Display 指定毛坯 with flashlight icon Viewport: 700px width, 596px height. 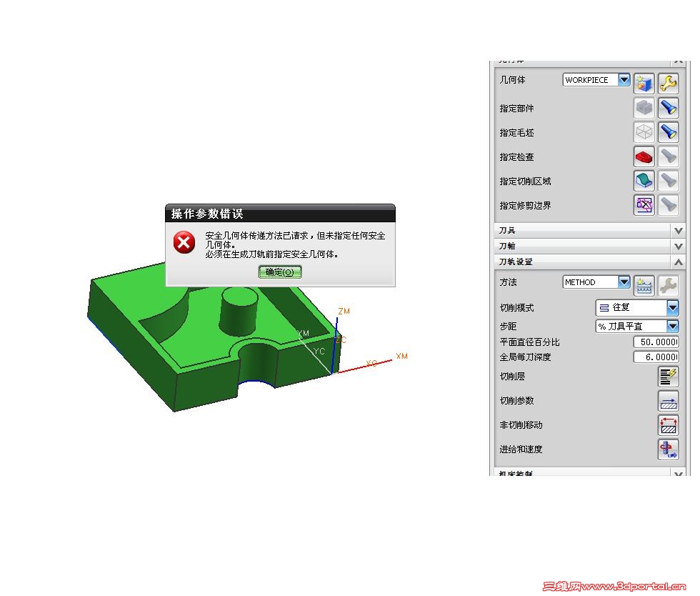[669, 132]
